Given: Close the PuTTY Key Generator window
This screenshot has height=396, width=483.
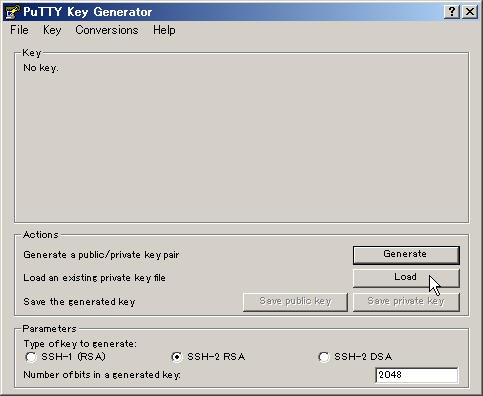Looking at the screenshot, I should (470, 12).
